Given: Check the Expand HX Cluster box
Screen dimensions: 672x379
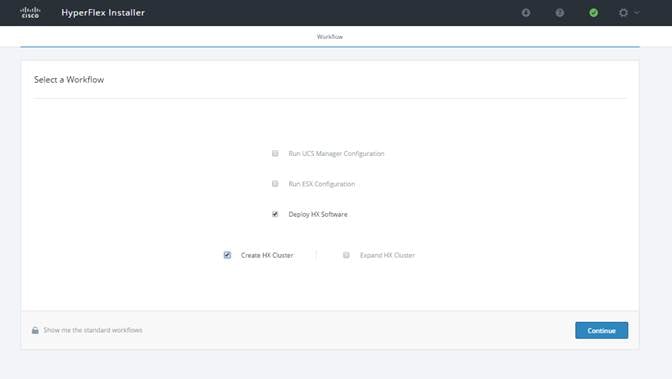Looking at the screenshot, I should (346, 255).
